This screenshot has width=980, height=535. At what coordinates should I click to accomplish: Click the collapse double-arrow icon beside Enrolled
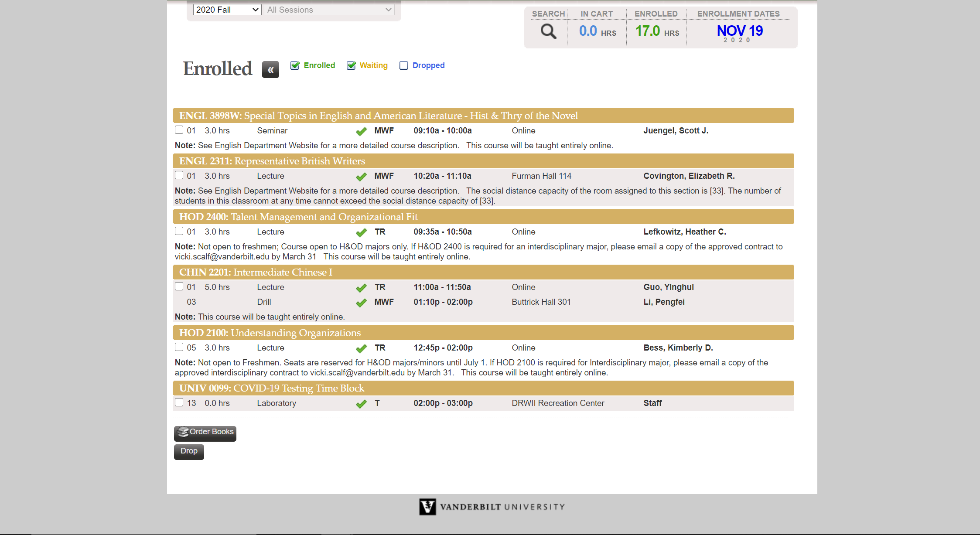click(x=270, y=70)
